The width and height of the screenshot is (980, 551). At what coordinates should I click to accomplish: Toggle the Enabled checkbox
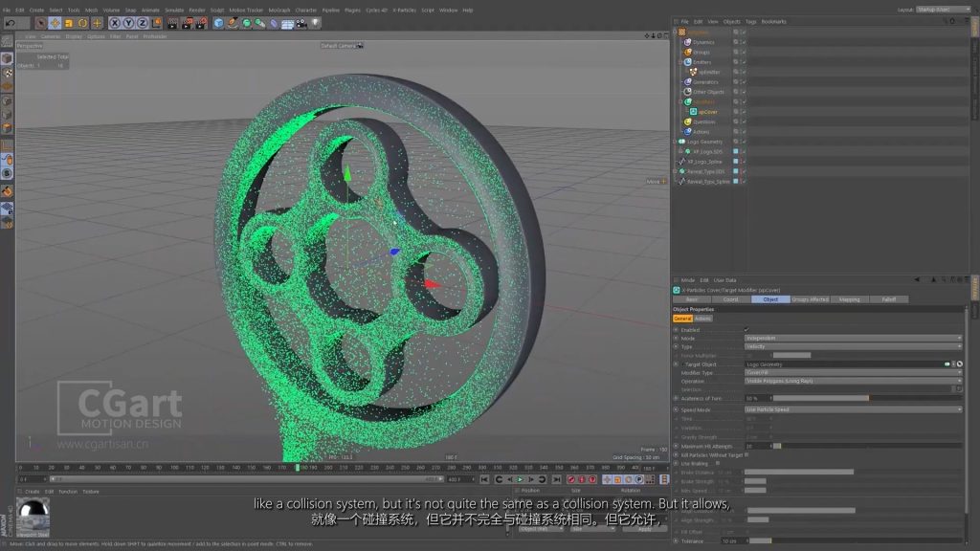(x=746, y=330)
